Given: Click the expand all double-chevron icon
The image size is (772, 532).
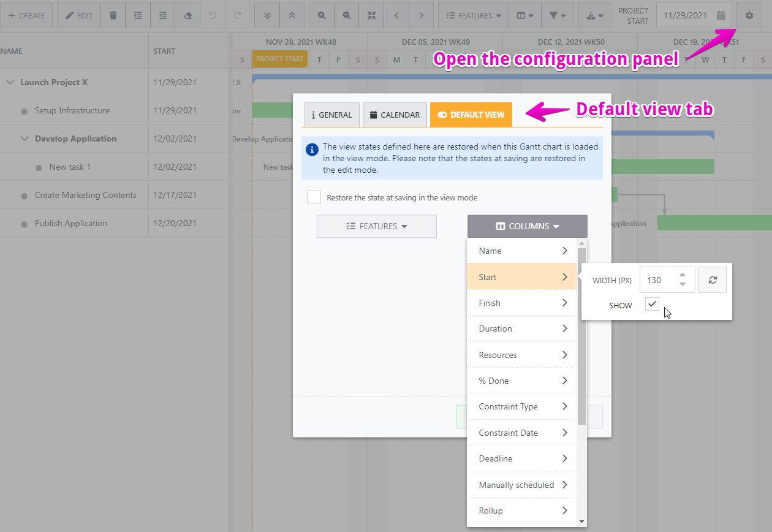Looking at the screenshot, I should [267, 15].
